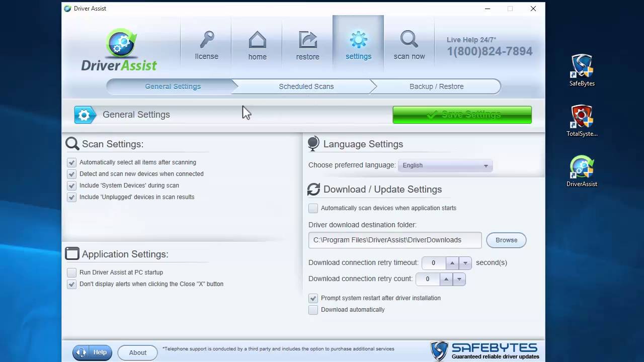644x362 pixels.
Task: Click 'Download connection retry count:' label
Action: click(360, 279)
